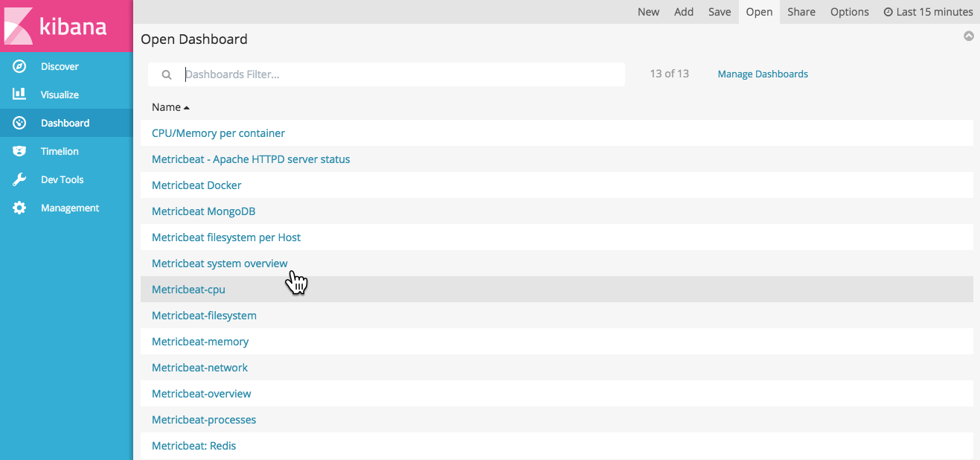The height and width of the screenshot is (460, 980).
Task: Collapse the Open Dashboard panel with the chevron
Action: [968, 35]
